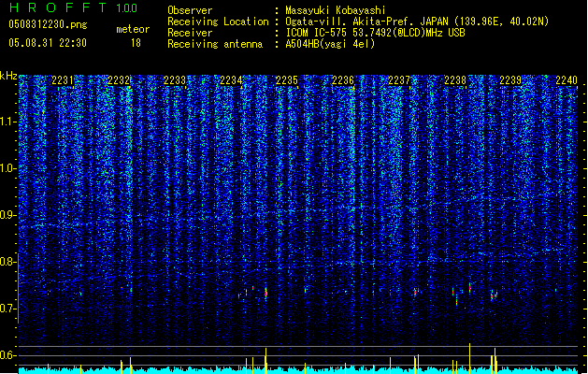Click the meteor count value 18

tap(136, 43)
